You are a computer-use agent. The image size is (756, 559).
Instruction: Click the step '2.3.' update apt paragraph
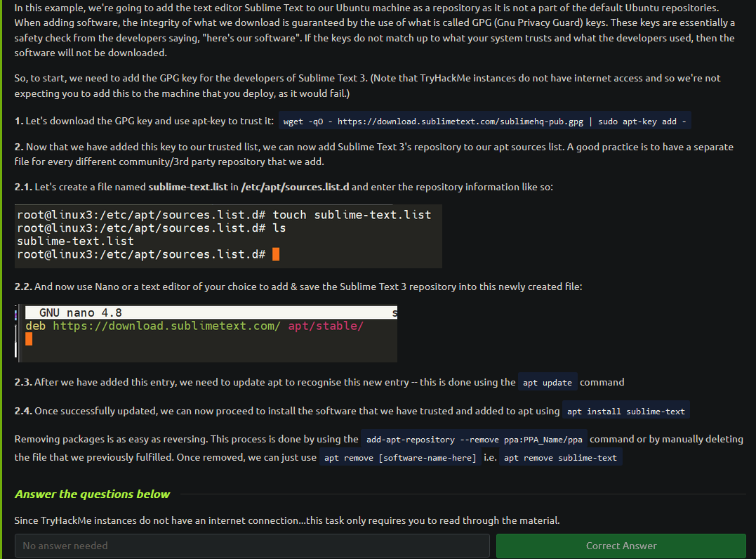(319, 382)
